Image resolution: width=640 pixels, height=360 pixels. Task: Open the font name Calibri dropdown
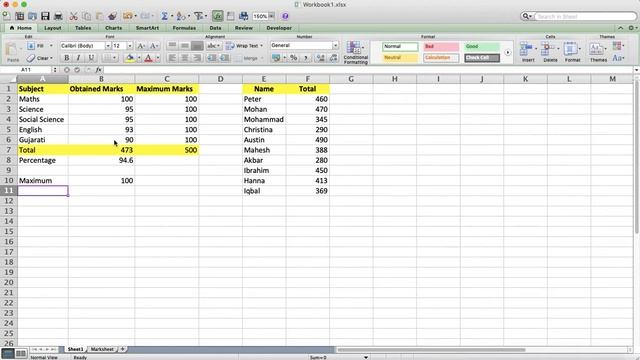(108, 46)
